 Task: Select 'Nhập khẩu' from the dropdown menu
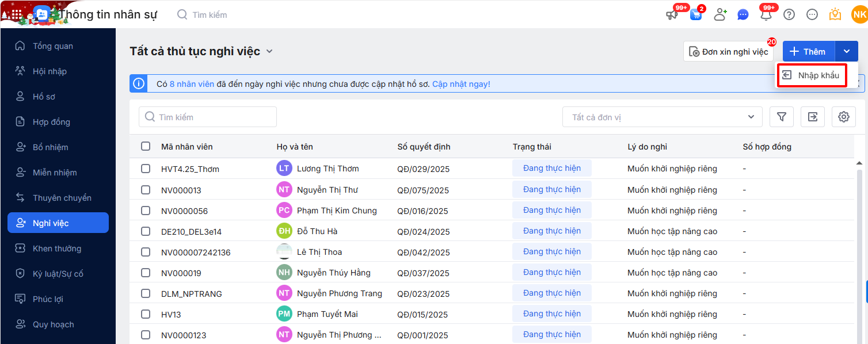(812, 75)
